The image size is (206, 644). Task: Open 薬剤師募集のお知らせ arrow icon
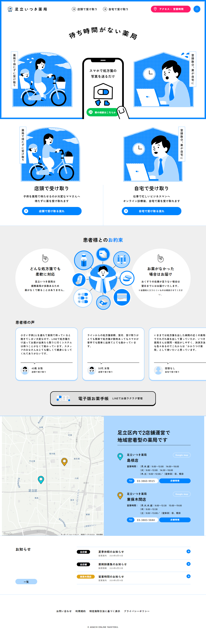pos(189,564)
